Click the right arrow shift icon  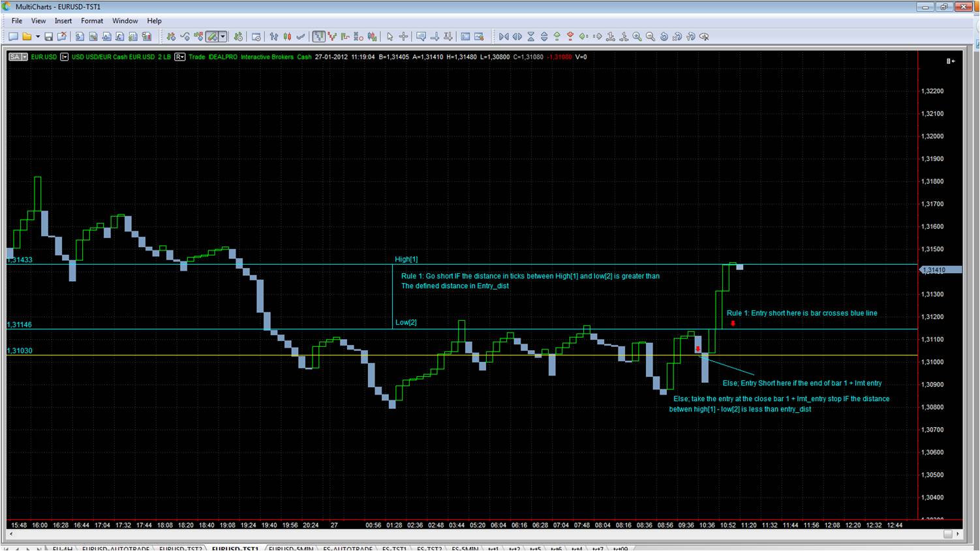tap(598, 37)
